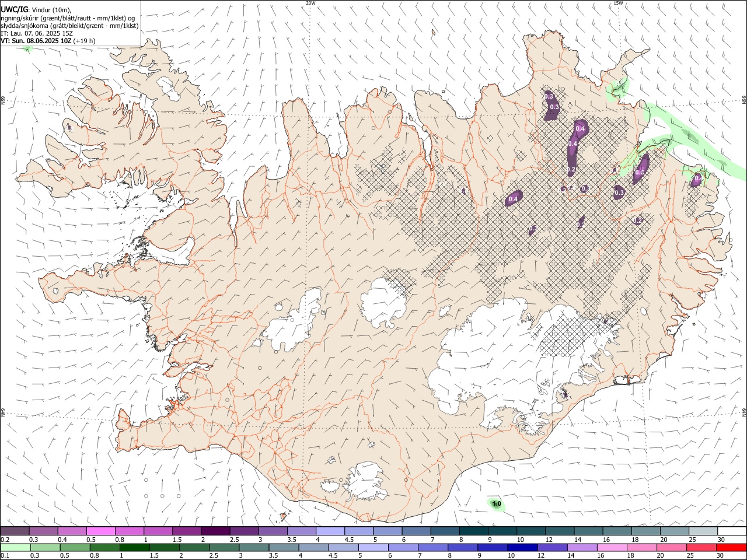Click the green rain blob south of Iceland

click(x=497, y=504)
